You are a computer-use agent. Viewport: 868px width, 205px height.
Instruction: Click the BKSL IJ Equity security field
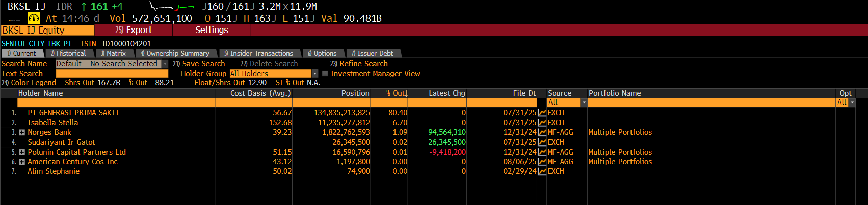coord(47,30)
